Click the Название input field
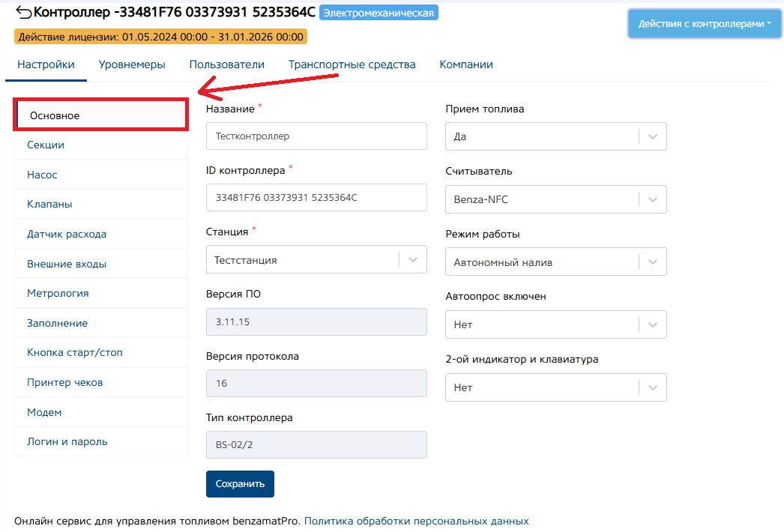784x532 pixels. (316, 136)
